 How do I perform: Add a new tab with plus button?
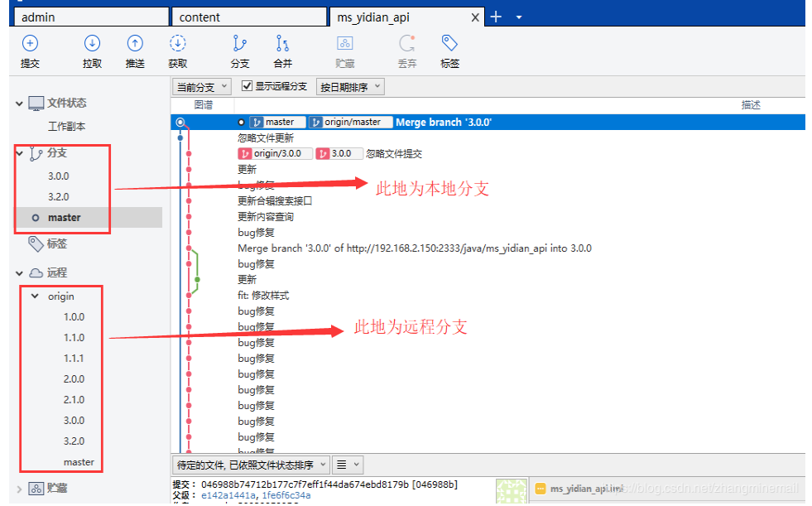click(x=497, y=17)
